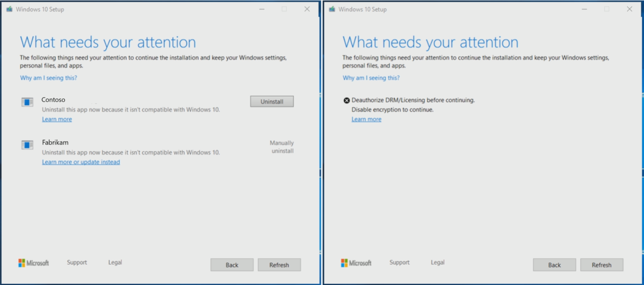Click Back in the right setup window

[x=554, y=264]
